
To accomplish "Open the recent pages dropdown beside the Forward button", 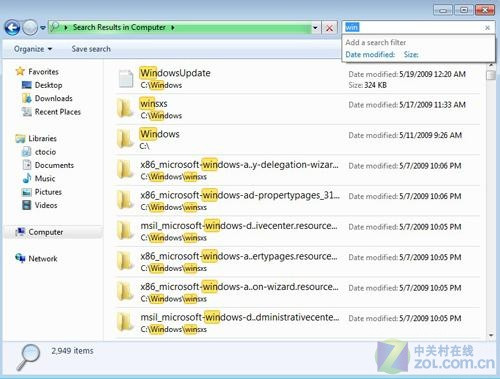I will pos(43,28).
